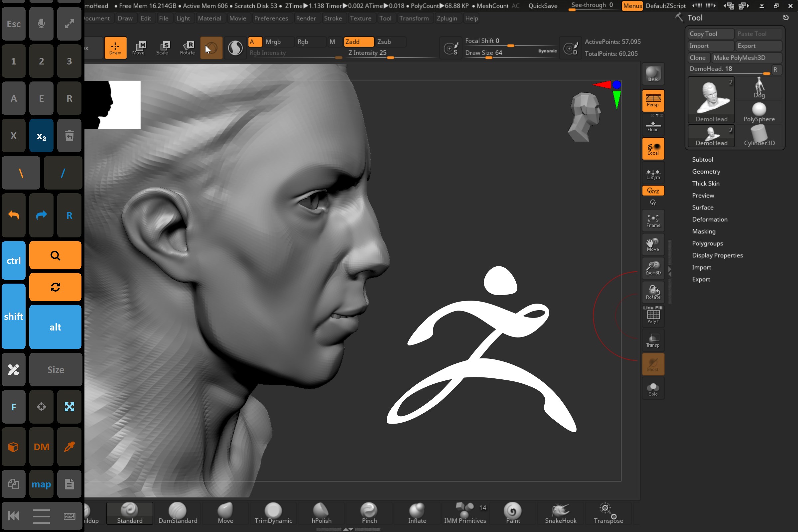798x532 pixels.
Task: Open the Stroke menu
Action: (x=332, y=18)
